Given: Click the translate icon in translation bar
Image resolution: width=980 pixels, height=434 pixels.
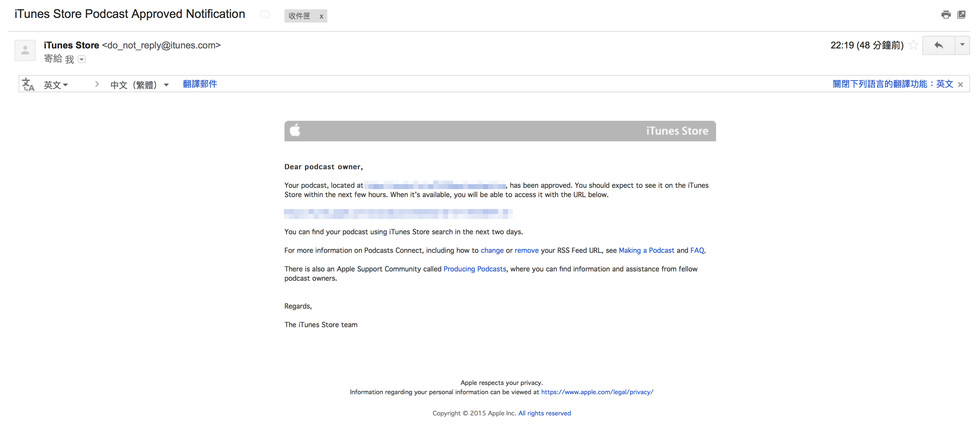Looking at the screenshot, I should (28, 84).
